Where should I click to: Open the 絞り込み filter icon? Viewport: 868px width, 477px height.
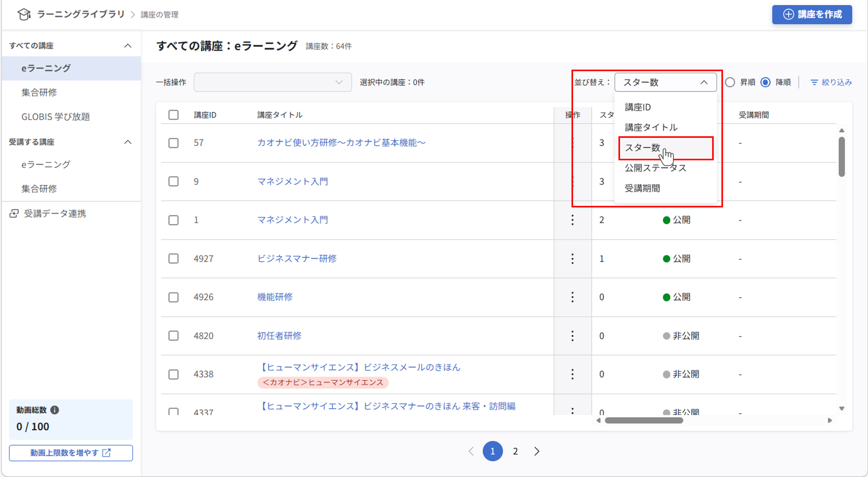(814, 82)
